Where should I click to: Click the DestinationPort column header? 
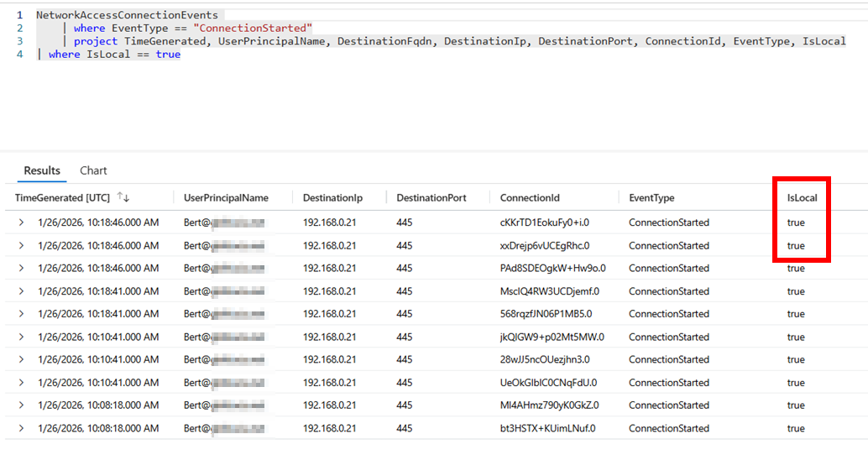(431, 197)
